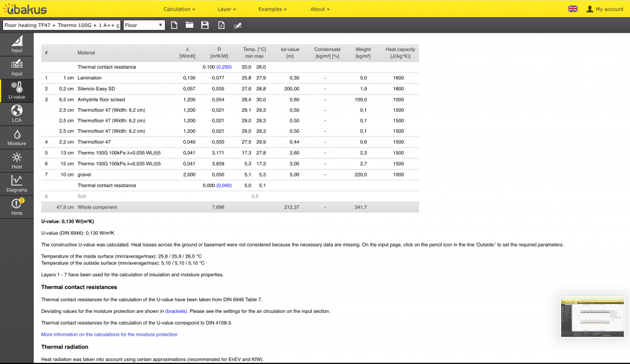Switch to the Moisture panel
Image resolution: width=630 pixels, height=364 pixels.
click(x=17, y=136)
